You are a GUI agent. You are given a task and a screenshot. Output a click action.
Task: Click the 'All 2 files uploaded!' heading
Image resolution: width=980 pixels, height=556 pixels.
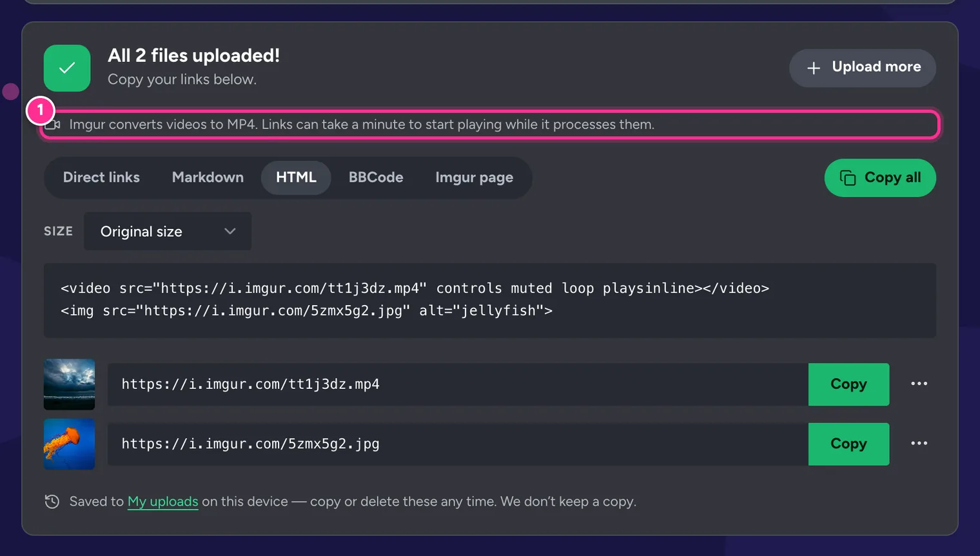click(193, 55)
